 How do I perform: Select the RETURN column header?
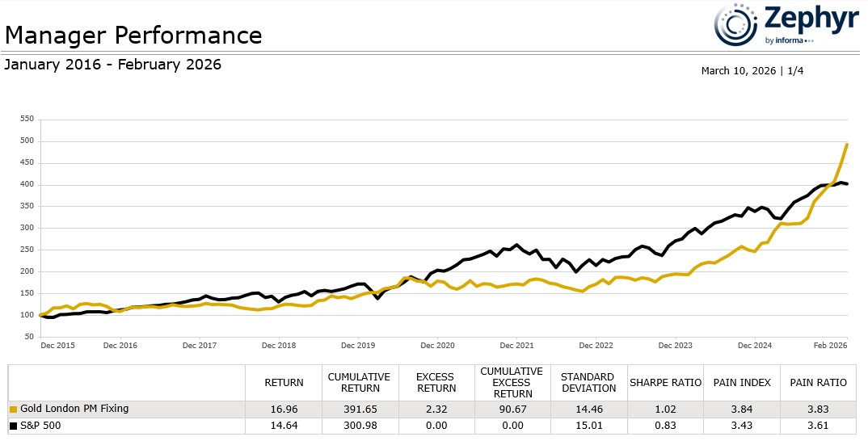click(x=284, y=383)
